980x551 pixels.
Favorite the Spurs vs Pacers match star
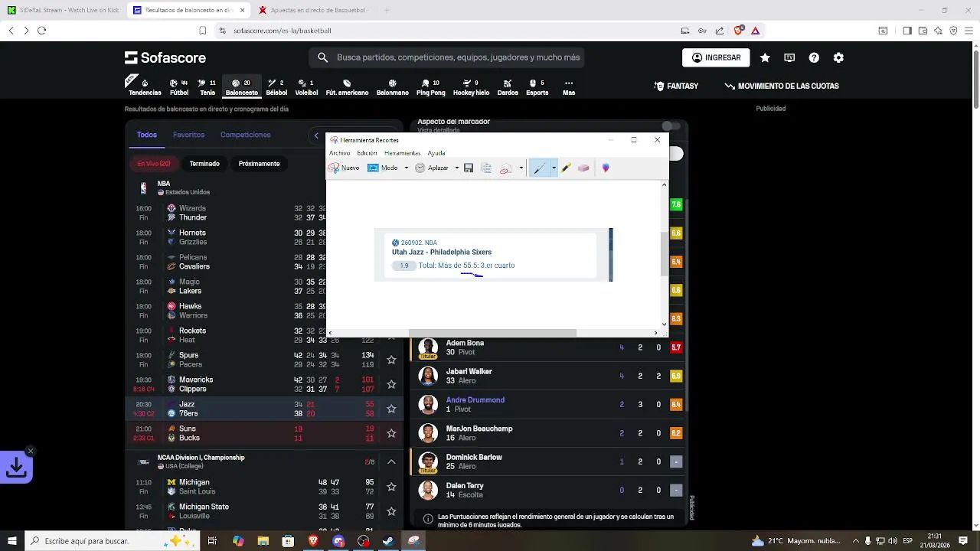click(391, 360)
